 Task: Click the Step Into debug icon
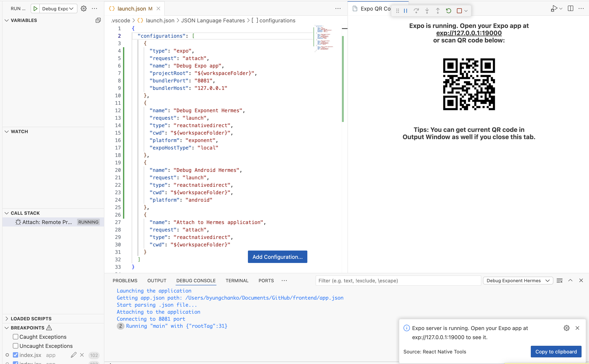point(427,11)
